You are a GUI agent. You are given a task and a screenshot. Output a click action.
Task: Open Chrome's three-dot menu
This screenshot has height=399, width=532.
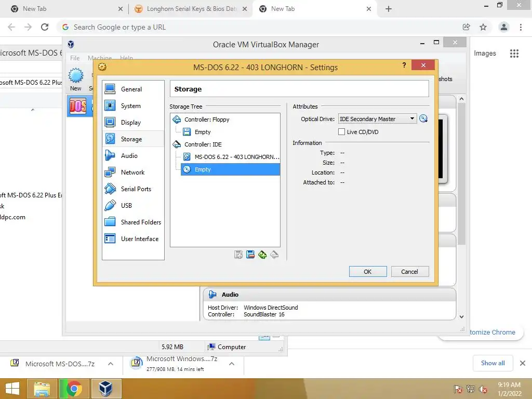point(521,27)
